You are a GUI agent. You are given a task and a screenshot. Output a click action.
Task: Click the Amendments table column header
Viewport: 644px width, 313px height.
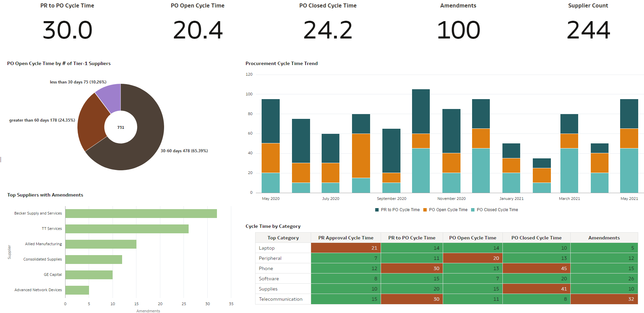click(x=604, y=238)
